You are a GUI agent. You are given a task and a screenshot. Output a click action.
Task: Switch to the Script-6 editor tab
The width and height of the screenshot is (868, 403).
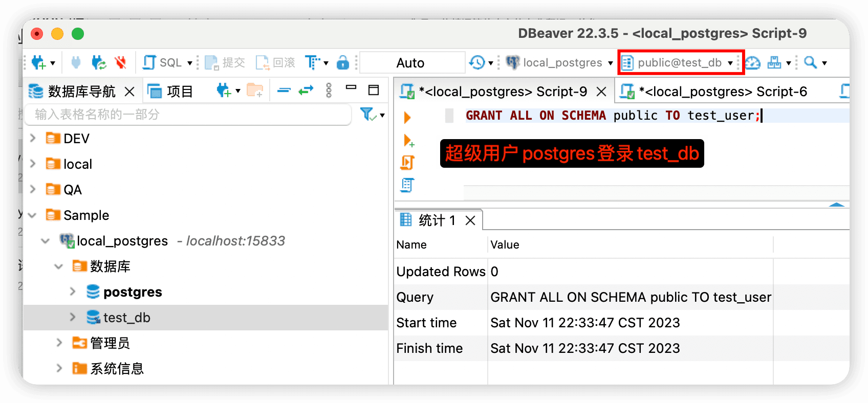[x=714, y=92]
